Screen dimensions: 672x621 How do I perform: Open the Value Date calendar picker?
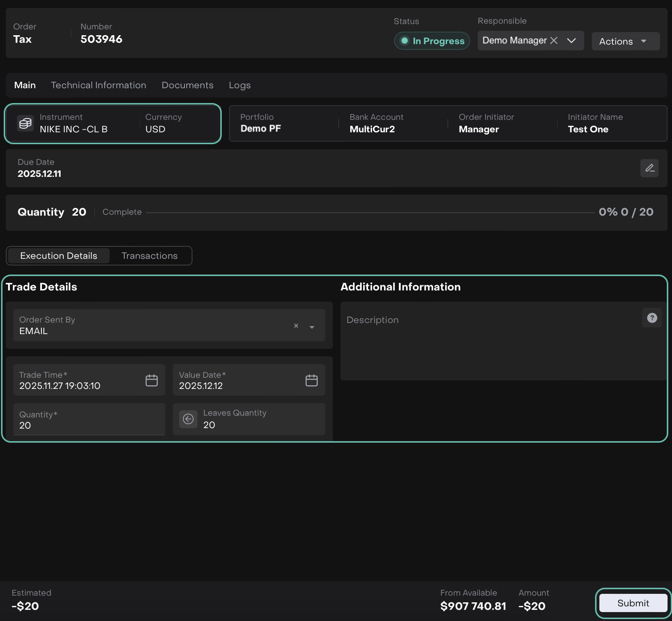(x=311, y=380)
